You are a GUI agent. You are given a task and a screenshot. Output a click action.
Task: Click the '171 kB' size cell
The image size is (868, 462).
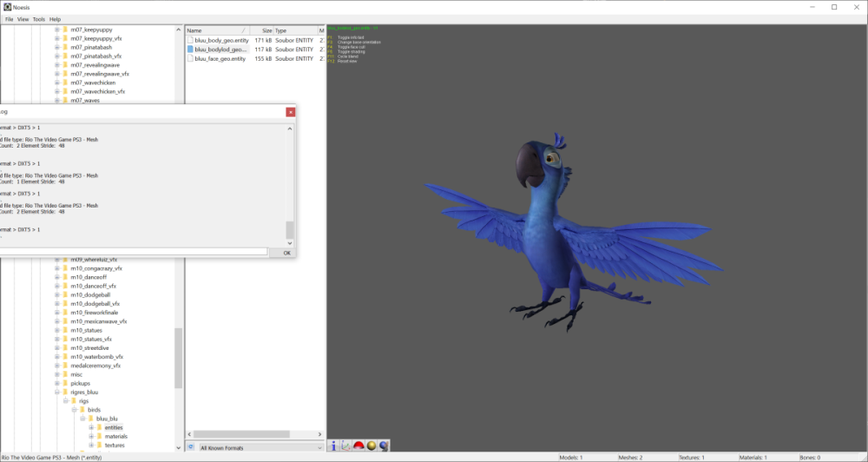coord(263,41)
